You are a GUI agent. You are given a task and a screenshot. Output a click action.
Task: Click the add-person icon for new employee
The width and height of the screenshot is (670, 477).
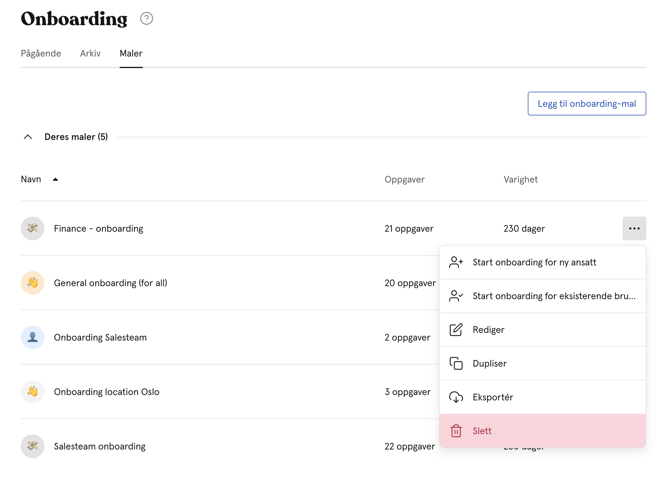(456, 262)
